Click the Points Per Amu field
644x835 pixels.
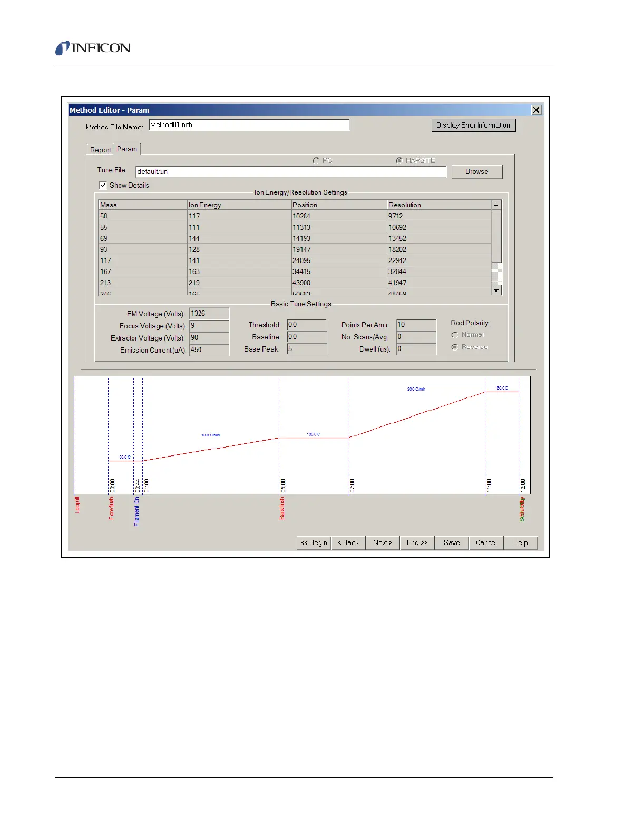[x=416, y=325]
